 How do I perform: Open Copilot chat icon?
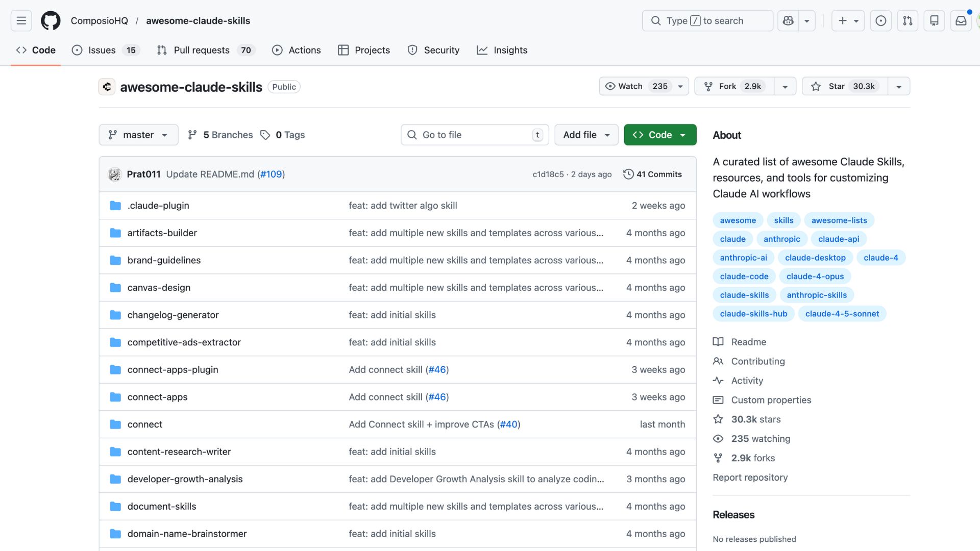tap(788, 21)
